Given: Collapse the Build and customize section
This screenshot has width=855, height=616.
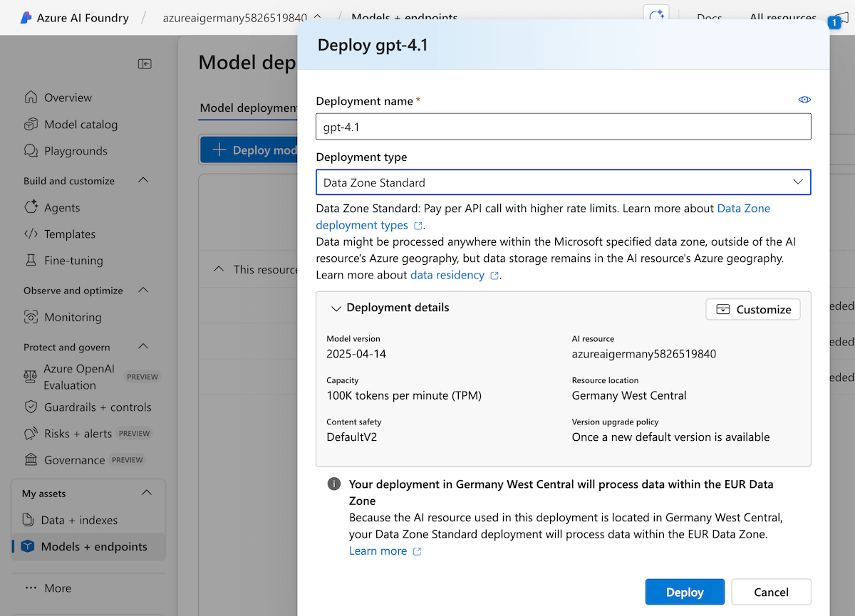Looking at the screenshot, I should point(143,181).
